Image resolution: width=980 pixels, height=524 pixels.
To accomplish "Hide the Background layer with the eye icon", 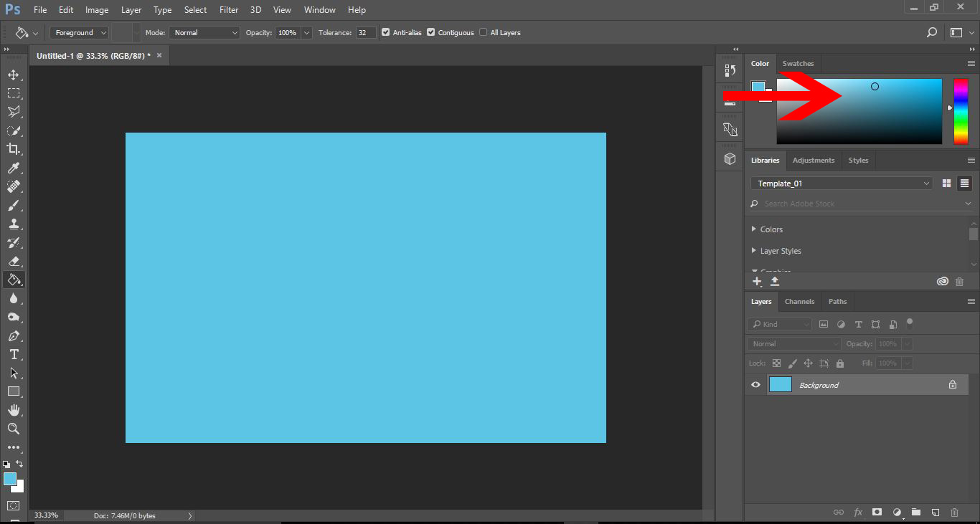I will point(755,385).
